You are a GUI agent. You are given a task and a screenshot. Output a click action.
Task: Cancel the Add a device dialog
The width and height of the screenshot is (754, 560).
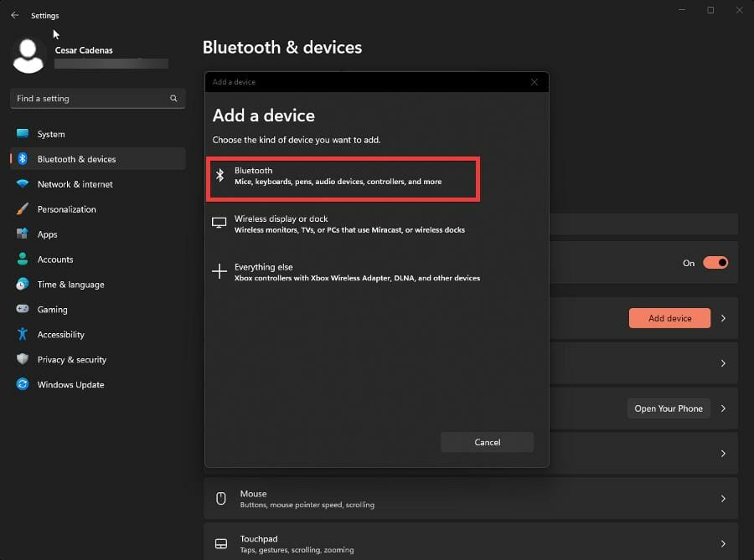coord(487,442)
